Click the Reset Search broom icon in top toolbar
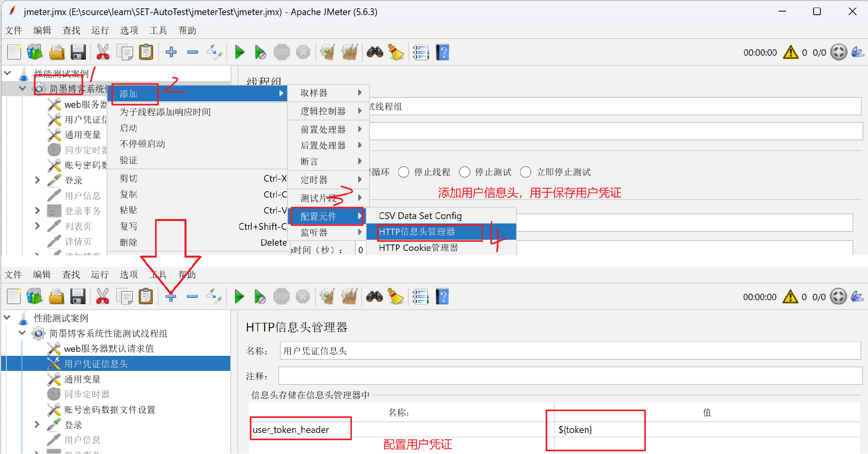The height and width of the screenshot is (454, 868). [396, 52]
